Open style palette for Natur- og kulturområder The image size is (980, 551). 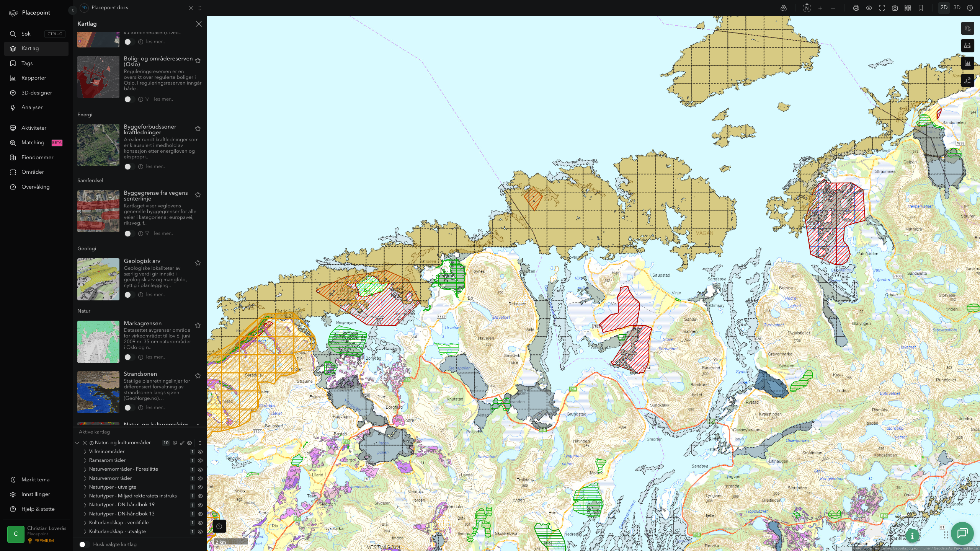click(x=175, y=443)
